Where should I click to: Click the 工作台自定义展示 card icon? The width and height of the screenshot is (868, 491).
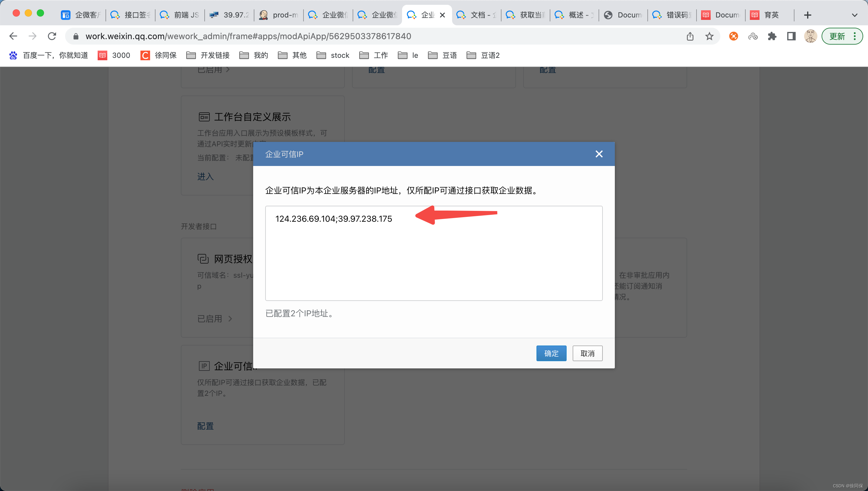coord(204,117)
